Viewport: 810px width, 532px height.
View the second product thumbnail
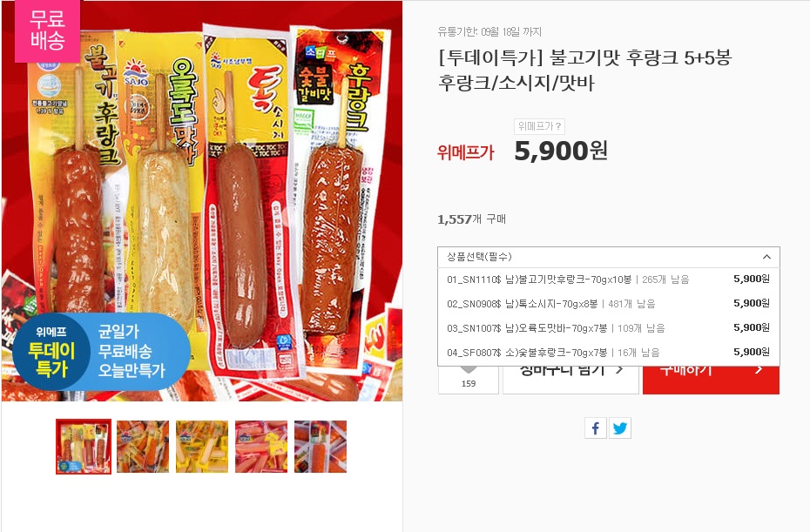[x=143, y=447]
